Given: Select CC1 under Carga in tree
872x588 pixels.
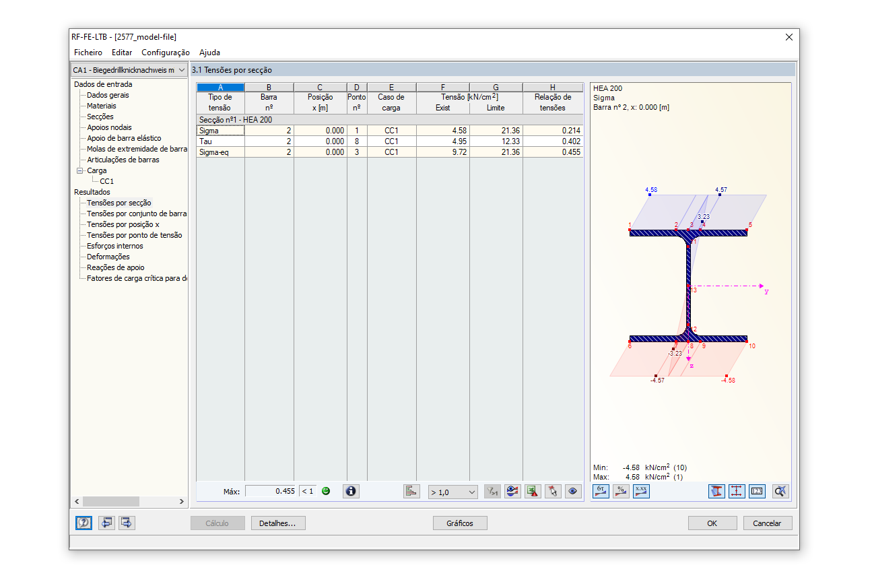Looking at the screenshot, I should [107, 181].
